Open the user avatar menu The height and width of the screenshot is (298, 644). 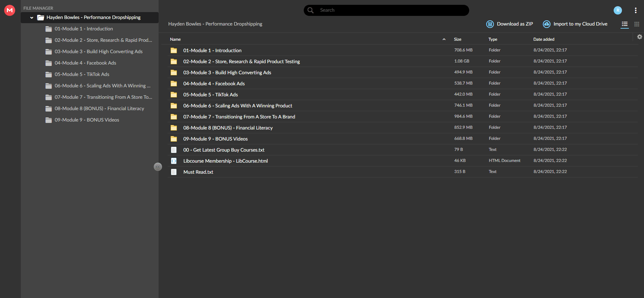click(618, 10)
